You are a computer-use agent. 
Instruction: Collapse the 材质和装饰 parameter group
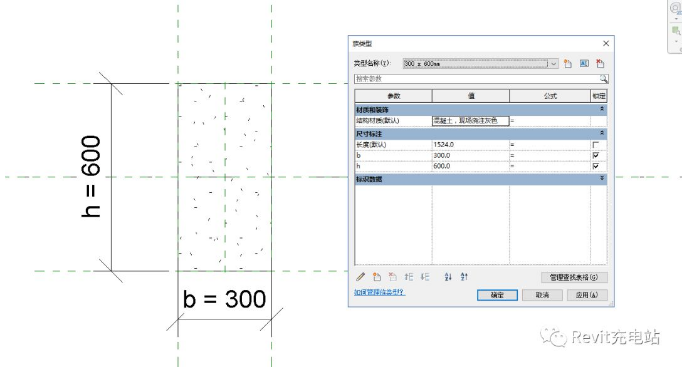(x=602, y=109)
